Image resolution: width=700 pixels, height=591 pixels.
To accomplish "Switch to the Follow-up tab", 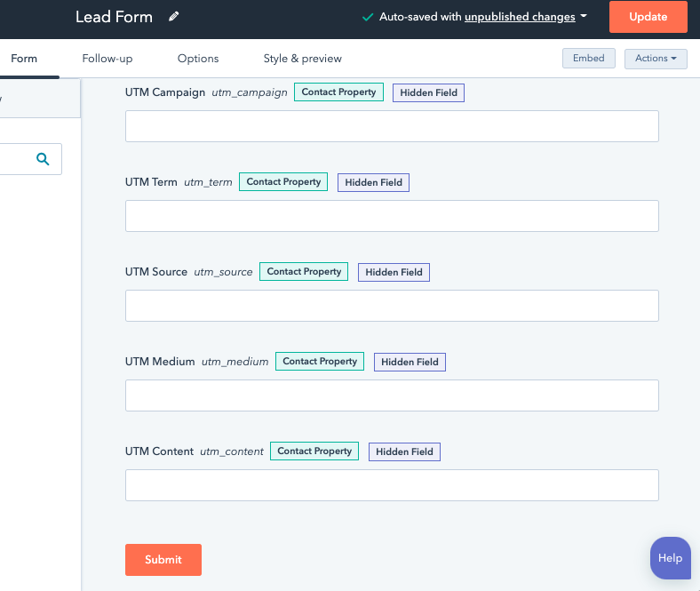I will 107,59.
